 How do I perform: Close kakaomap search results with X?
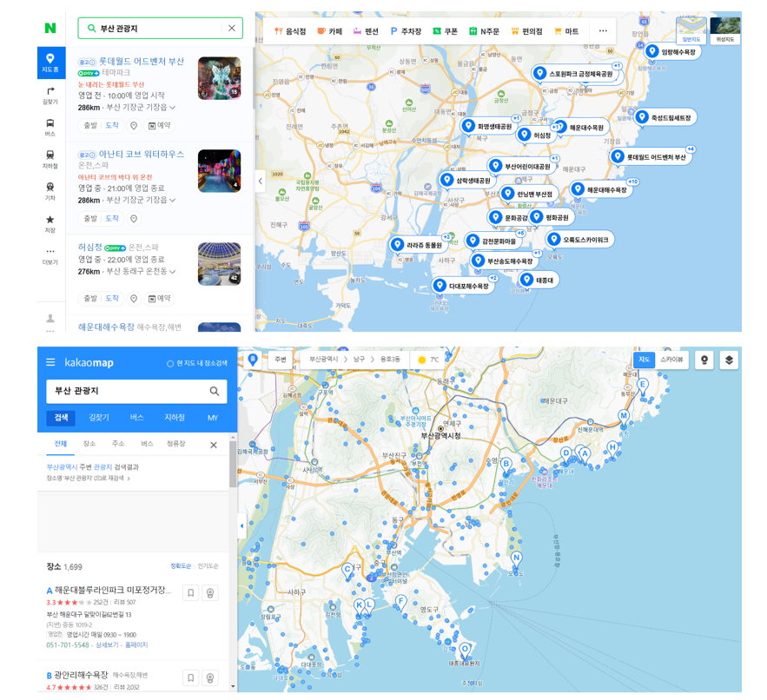coord(214,445)
